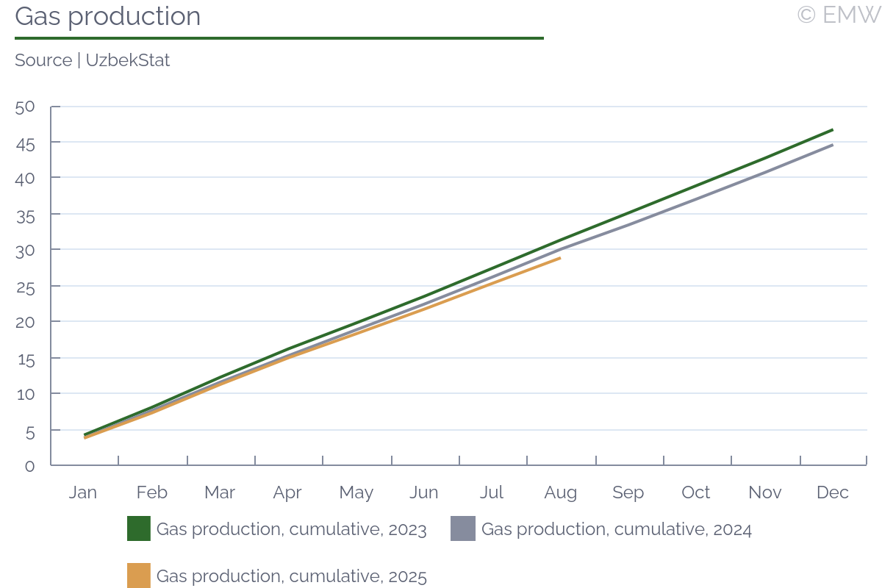Click the orange 2025 legend swatch
Image resolution: width=882 pixels, height=588 pixels.
[x=139, y=576]
